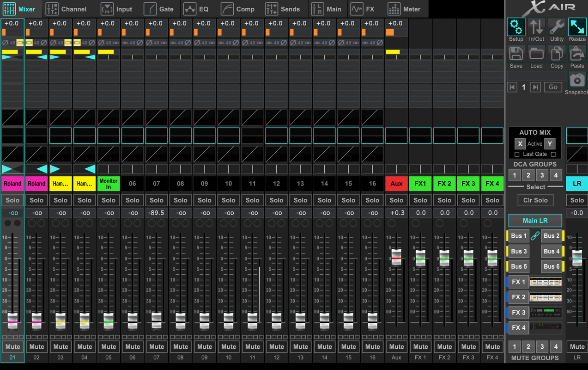Select the green FX 3 channel label
The image size is (588, 370).
[468, 184]
